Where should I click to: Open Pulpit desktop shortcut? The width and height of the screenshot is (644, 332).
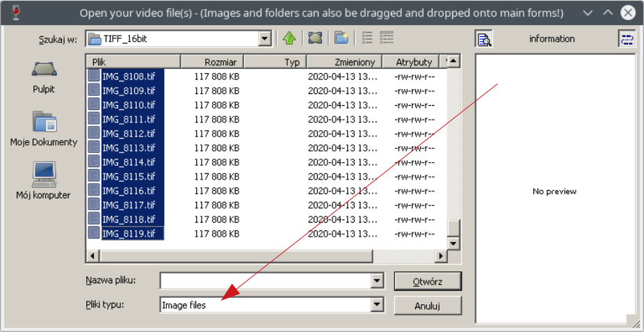pyautogui.click(x=44, y=77)
